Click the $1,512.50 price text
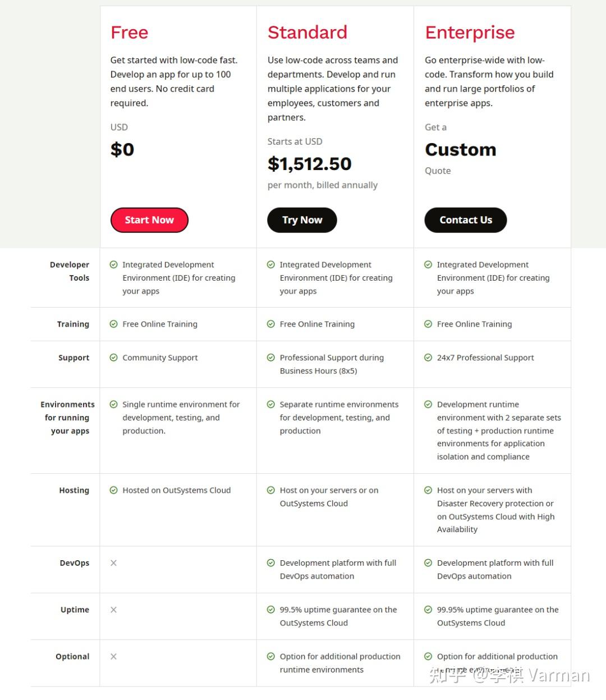This screenshot has width=606, height=700. tap(309, 164)
